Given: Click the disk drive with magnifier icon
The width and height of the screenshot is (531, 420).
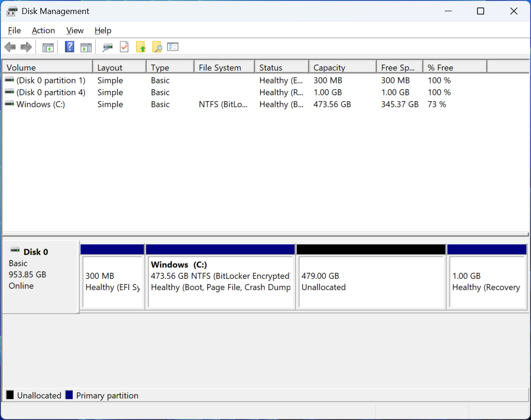Looking at the screenshot, I should click(x=108, y=47).
